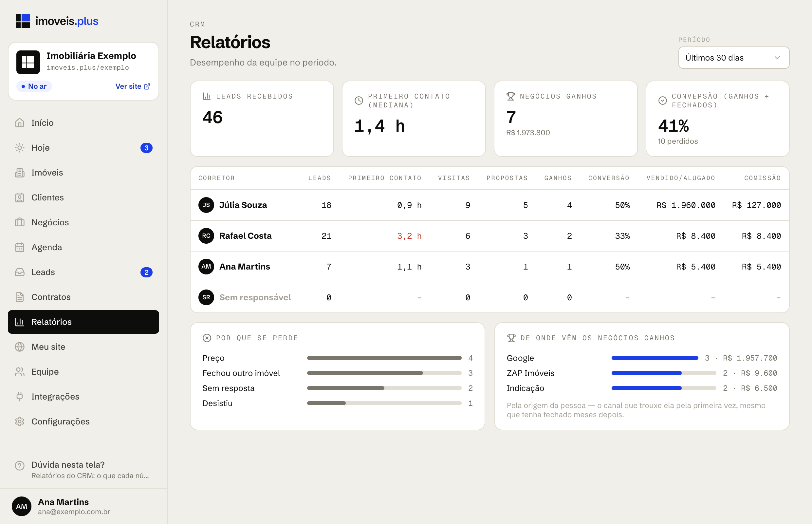Click the red 3,2 h first contact value

tap(409, 236)
